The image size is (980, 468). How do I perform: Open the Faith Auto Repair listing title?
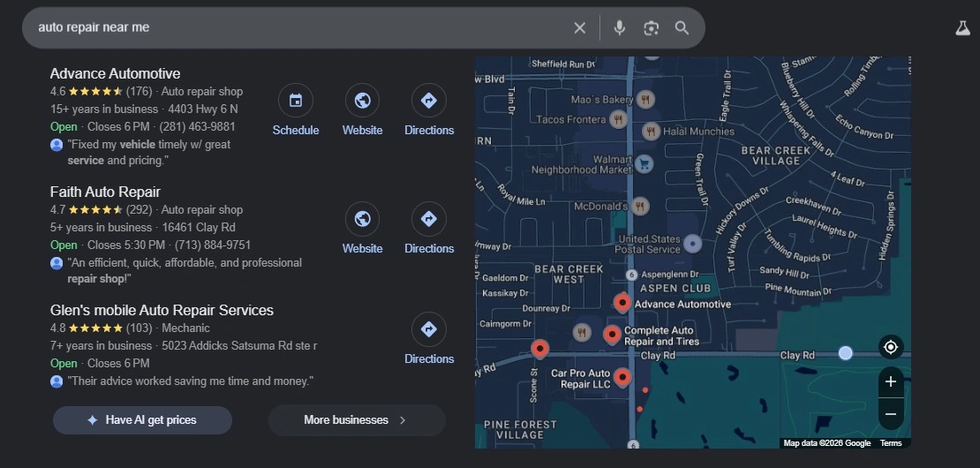105,192
